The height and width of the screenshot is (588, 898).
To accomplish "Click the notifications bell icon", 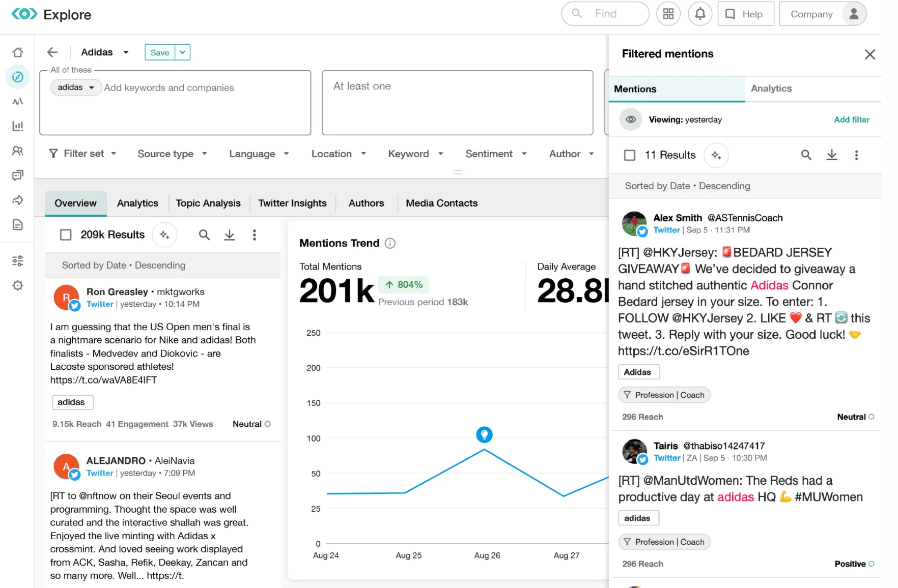I will pos(699,14).
